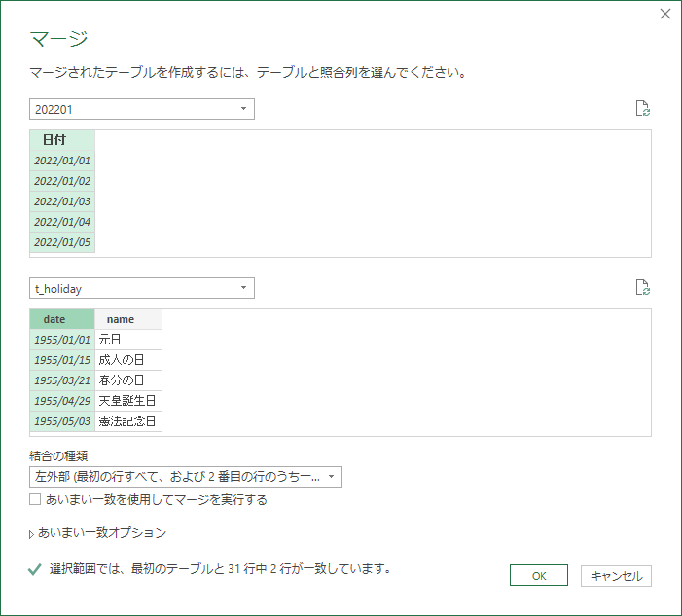Click cell 1955/04/29
682x616 pixels.
point(62,401)
